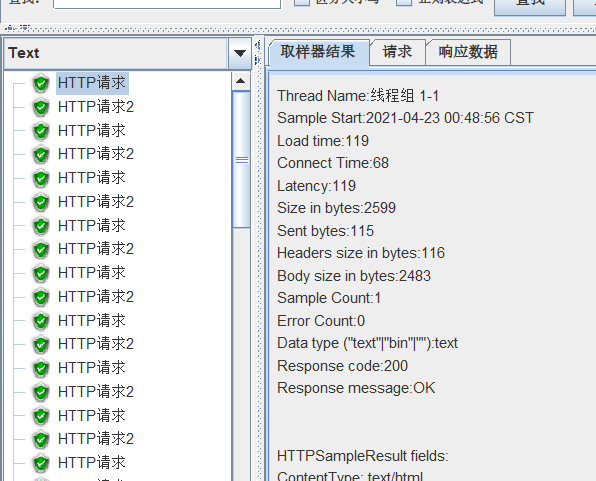Screen dimensions: 596x481
Task: Click the 'Latency:119' line
Action: pos(316,186)
